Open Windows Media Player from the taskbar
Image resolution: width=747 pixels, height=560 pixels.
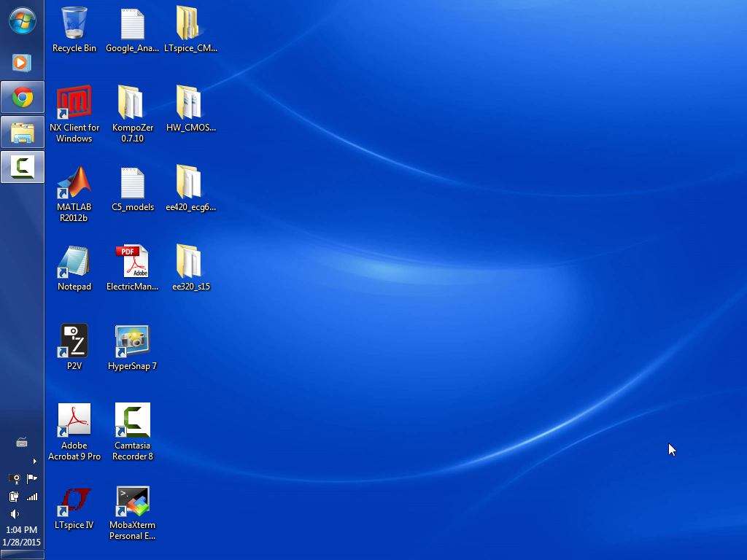(21, 63)
